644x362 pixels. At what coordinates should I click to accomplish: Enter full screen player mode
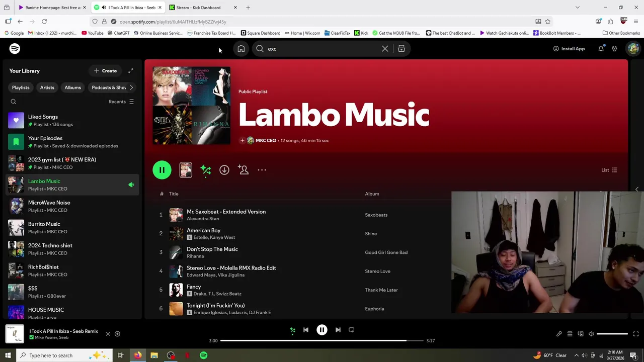coord(636,334)
